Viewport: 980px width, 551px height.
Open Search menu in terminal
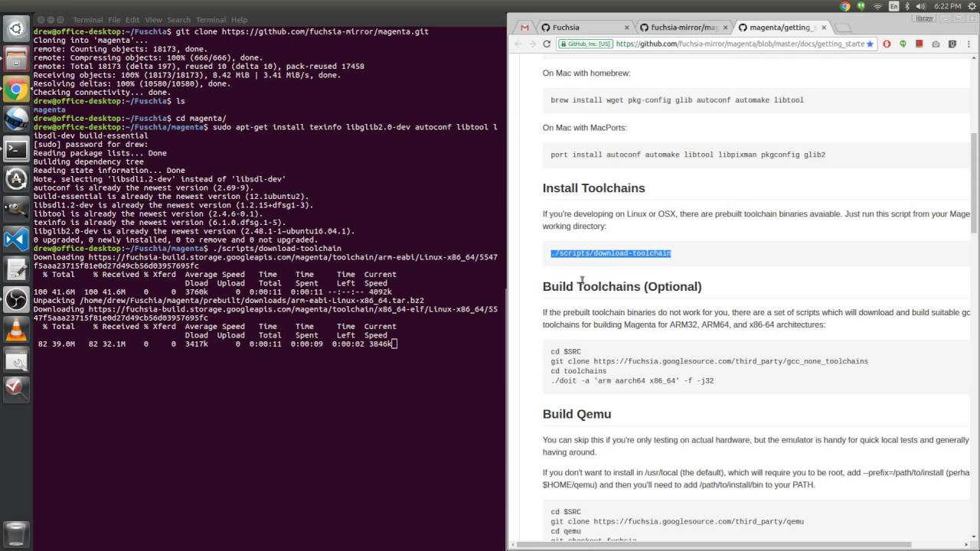[178, 20]
